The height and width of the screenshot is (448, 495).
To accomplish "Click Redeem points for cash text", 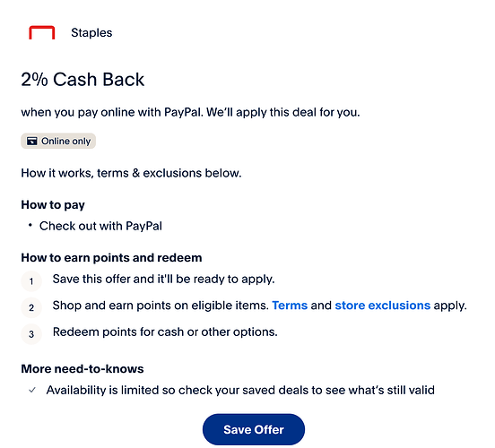I will tap(165, 332).
